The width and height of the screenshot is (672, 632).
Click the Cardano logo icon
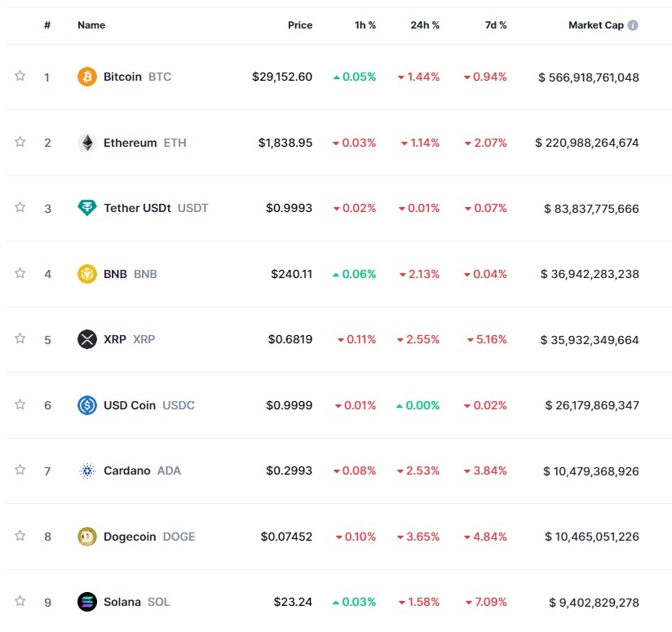86,471
